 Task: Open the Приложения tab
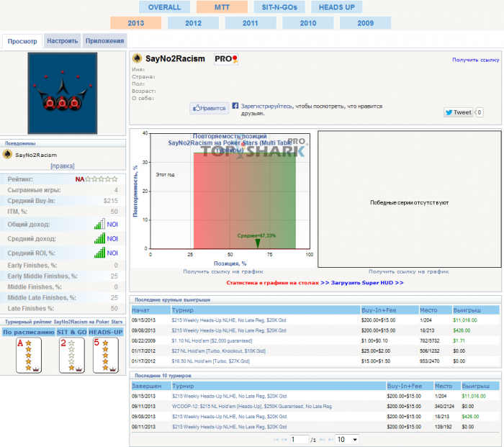tap(105, 41)
